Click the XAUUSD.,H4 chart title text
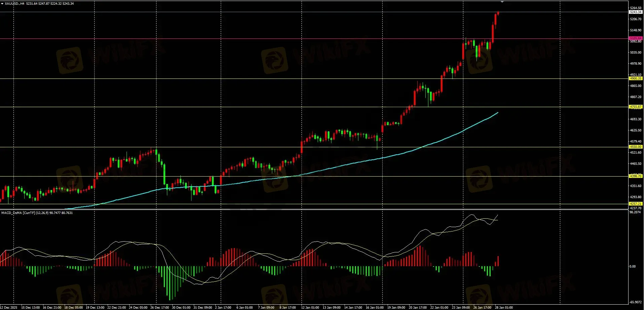Image resolution: width=644 pixels, height=310 pixels. click(14, 3)
